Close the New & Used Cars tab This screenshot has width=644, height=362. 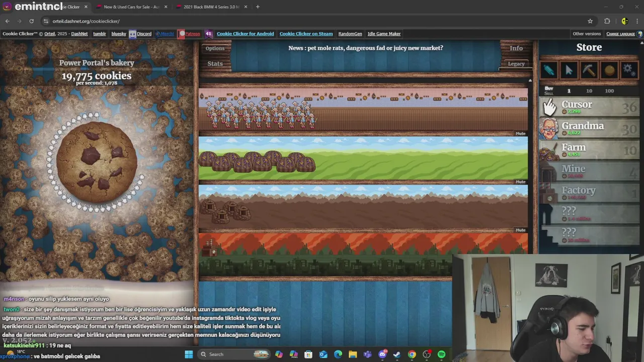tap(166, 7)
